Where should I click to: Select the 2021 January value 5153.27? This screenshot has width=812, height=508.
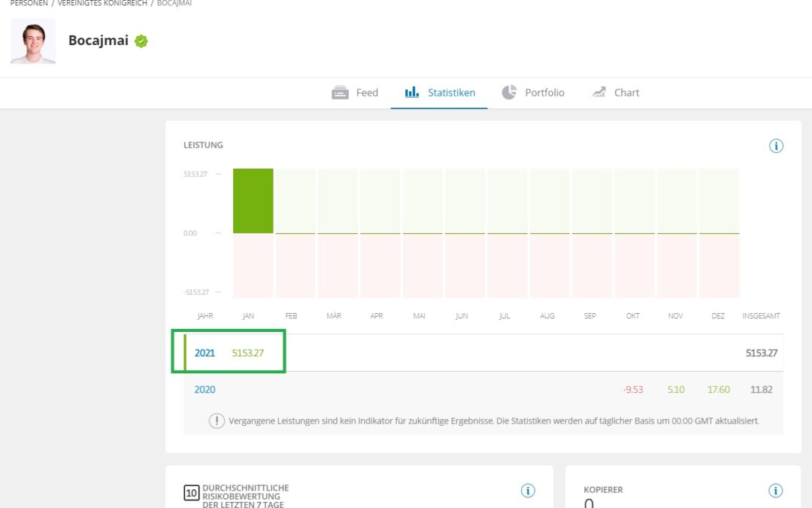point(248,353)
